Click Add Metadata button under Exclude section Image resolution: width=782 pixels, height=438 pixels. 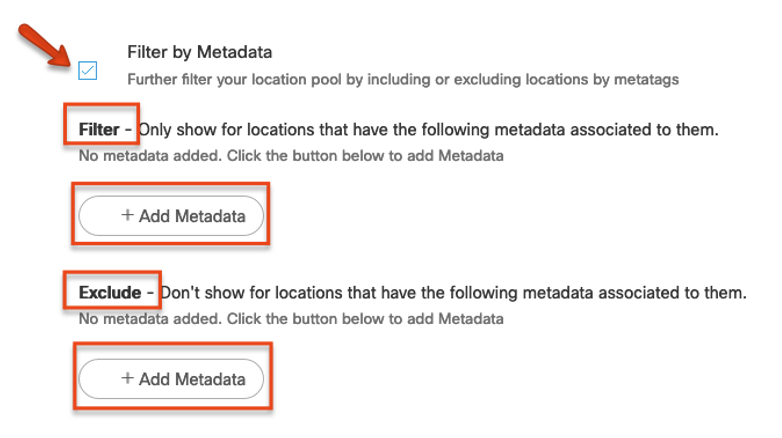(170, 379)
